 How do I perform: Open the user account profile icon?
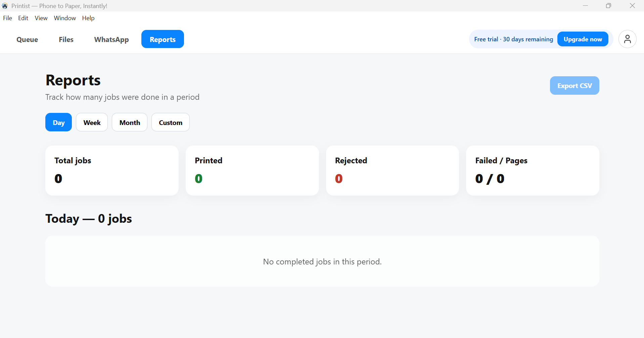tap(627, 39)
